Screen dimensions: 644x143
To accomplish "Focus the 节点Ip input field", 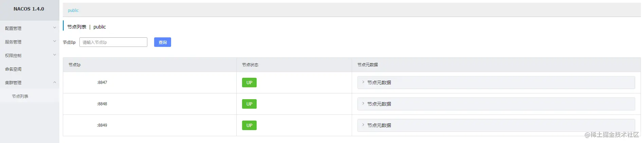I will tap(113, 42).
